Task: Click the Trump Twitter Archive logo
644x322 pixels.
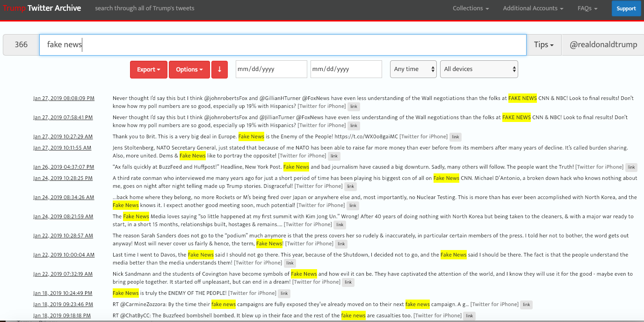Action: click(x=42, y=8)
